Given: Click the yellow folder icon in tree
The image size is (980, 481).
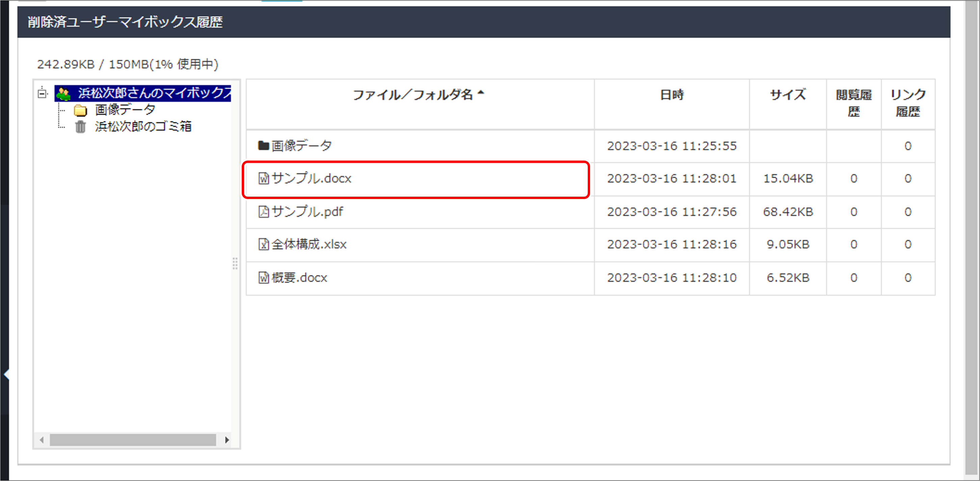Looking at the screenshot, I should coord(80,110).
